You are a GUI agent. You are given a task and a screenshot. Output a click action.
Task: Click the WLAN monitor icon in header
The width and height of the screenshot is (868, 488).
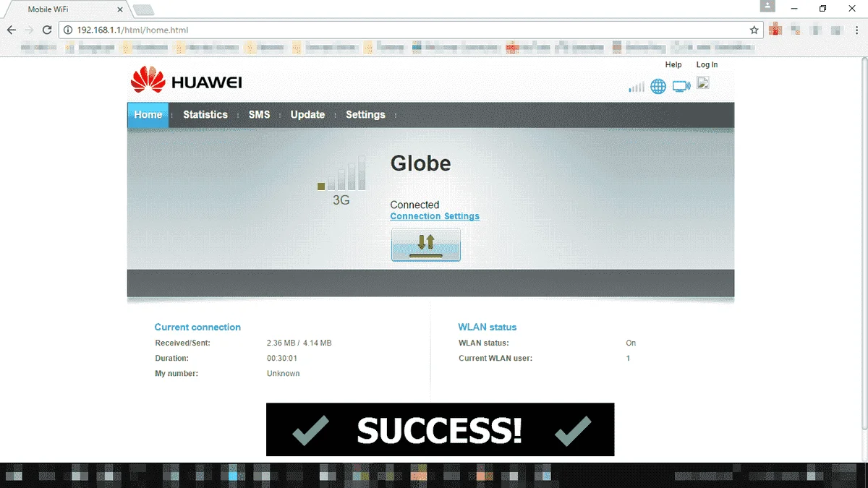681,86
